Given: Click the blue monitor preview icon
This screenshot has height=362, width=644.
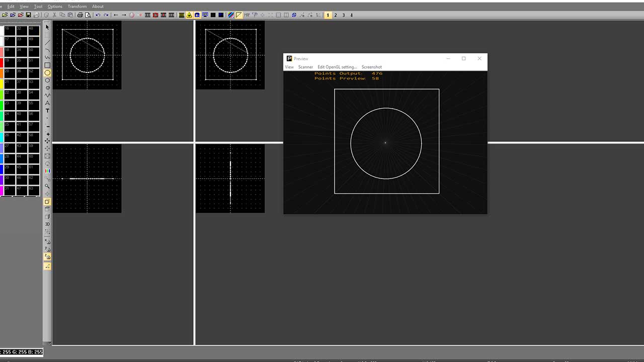Looking at the screenshot, I should [x=205, y=15].
